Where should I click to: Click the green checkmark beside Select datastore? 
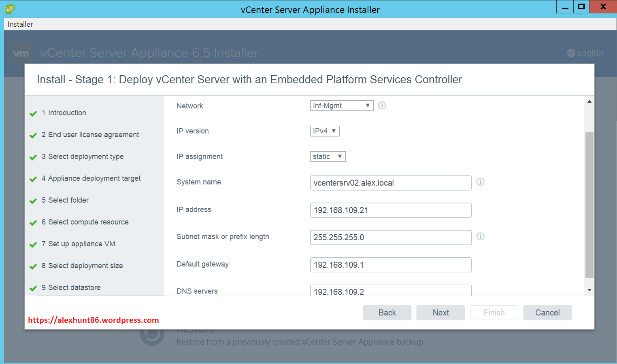(33, 288)
